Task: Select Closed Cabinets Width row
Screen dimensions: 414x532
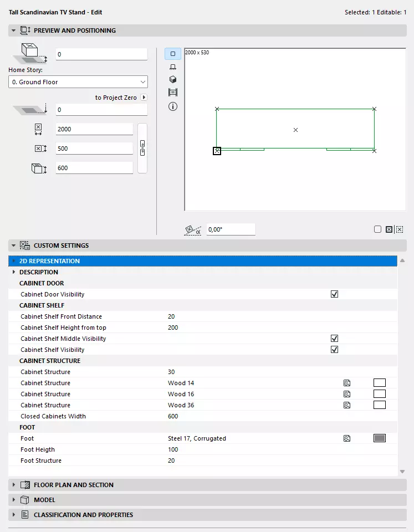Action: click(203, 416)
